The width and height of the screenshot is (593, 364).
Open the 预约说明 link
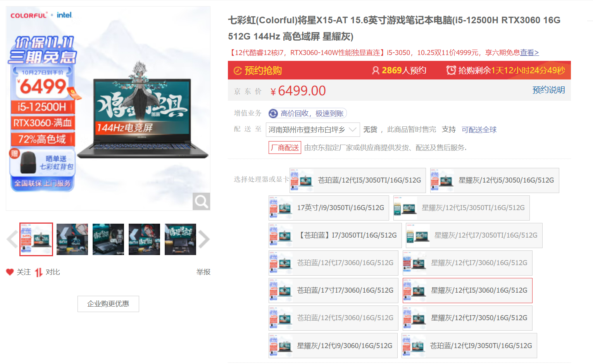point(548,90)
